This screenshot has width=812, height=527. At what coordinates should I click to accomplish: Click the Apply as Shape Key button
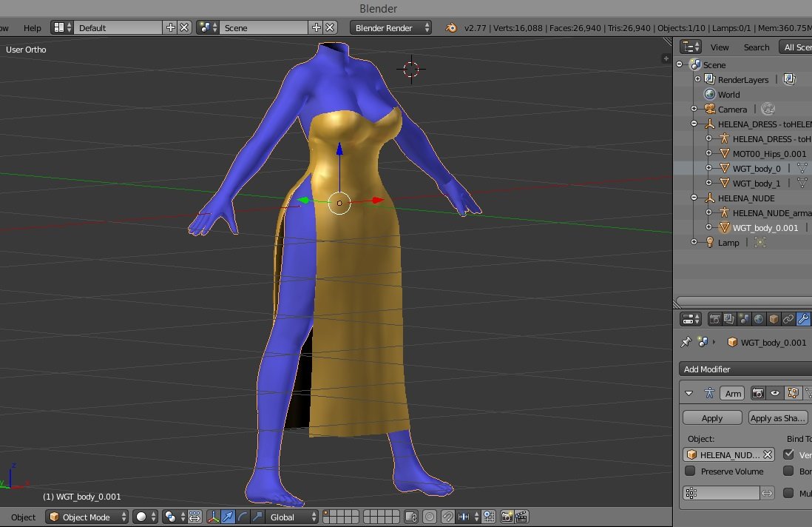click(778, 417)
